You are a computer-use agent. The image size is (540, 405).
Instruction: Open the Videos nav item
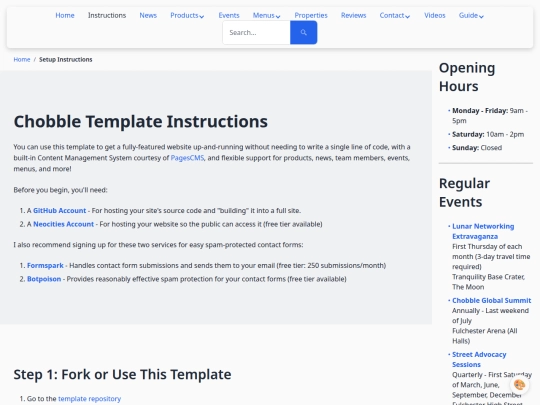(x=435, y=15)
